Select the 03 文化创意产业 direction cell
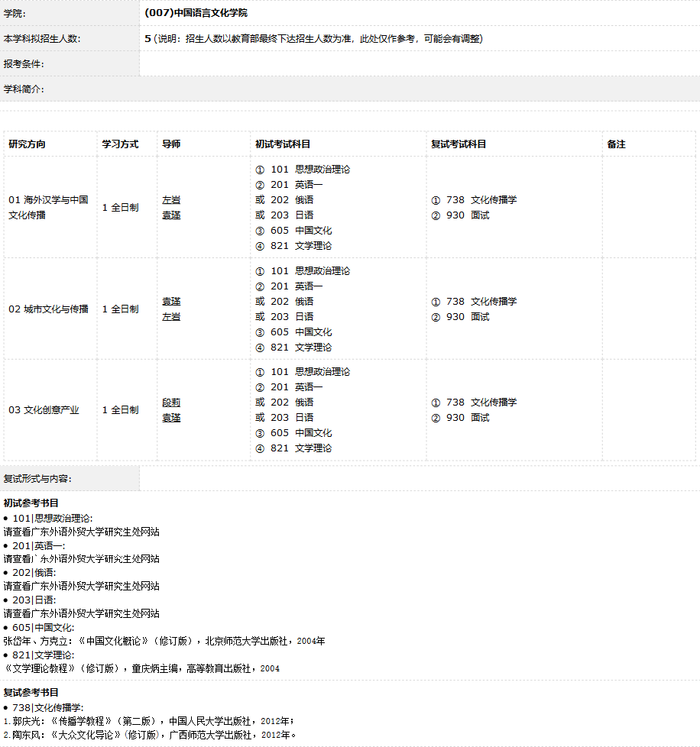700x747 pixels. click(44, 410)
